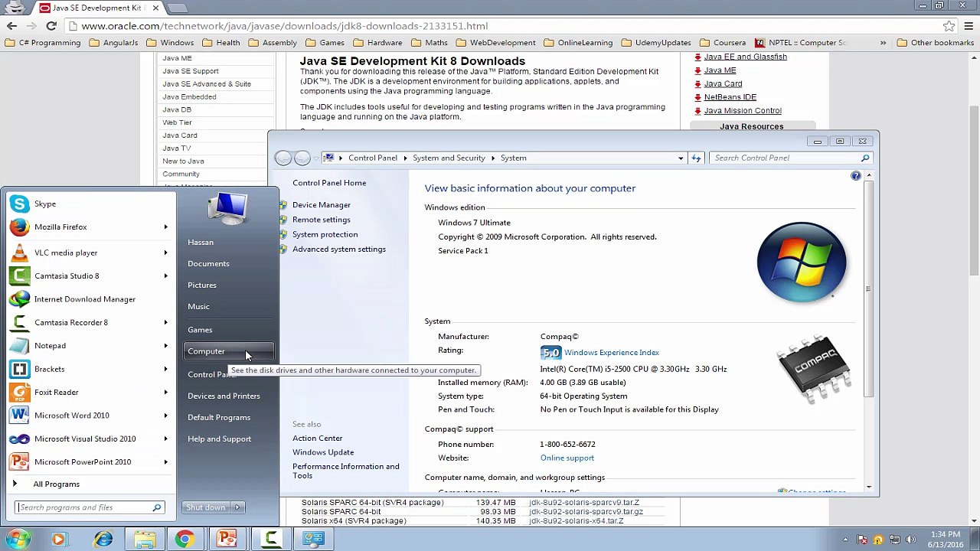Bookmark this page with the star icon
The image size is (980, 551).
tap(949, 26)
